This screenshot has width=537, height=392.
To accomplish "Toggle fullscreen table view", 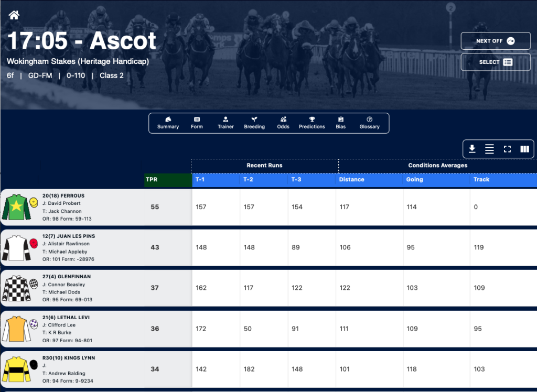I will tap(507, 149).
